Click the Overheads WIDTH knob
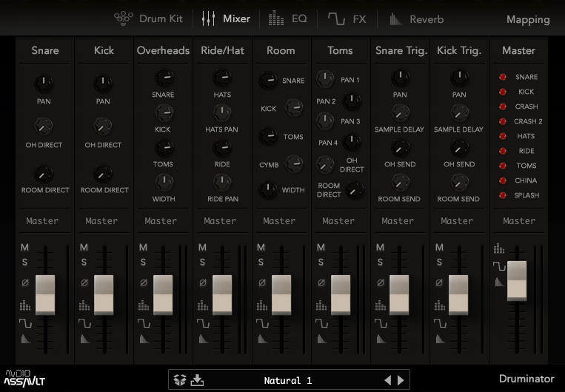This screenshot has height=392, width=565. (x=164, y=182)
